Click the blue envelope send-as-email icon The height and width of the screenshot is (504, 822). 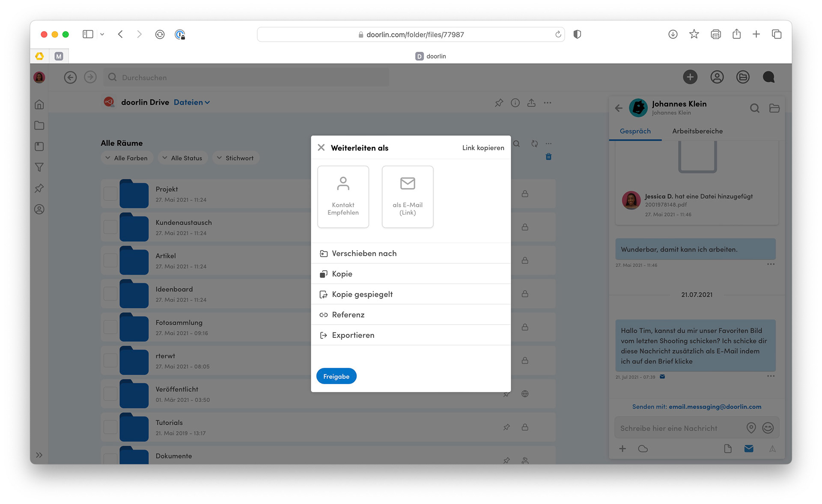click(x=749, y=449)
